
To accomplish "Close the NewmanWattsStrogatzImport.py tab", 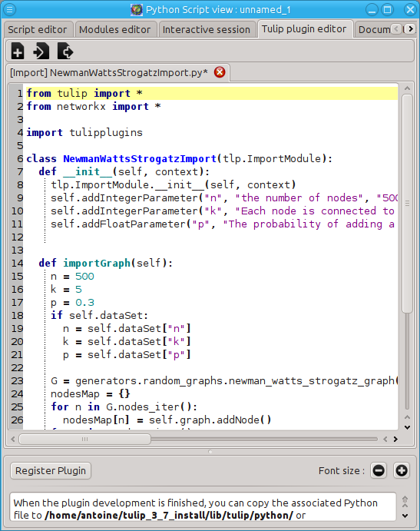I will tap(220, 72).
